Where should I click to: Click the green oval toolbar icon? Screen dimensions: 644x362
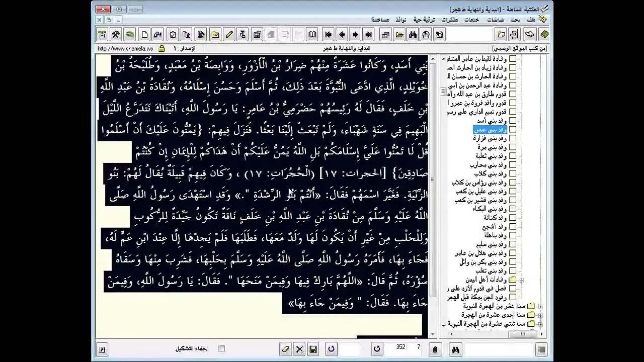point(130,35)
